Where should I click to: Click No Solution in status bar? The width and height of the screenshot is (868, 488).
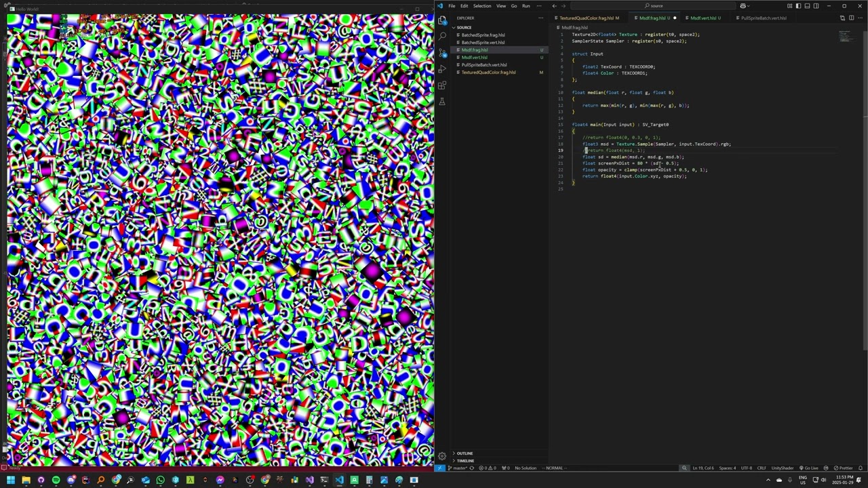(x=526, y=468)
